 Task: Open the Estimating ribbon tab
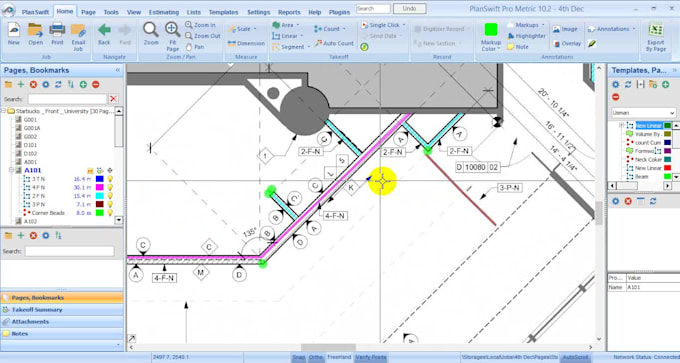coord(163,12)
